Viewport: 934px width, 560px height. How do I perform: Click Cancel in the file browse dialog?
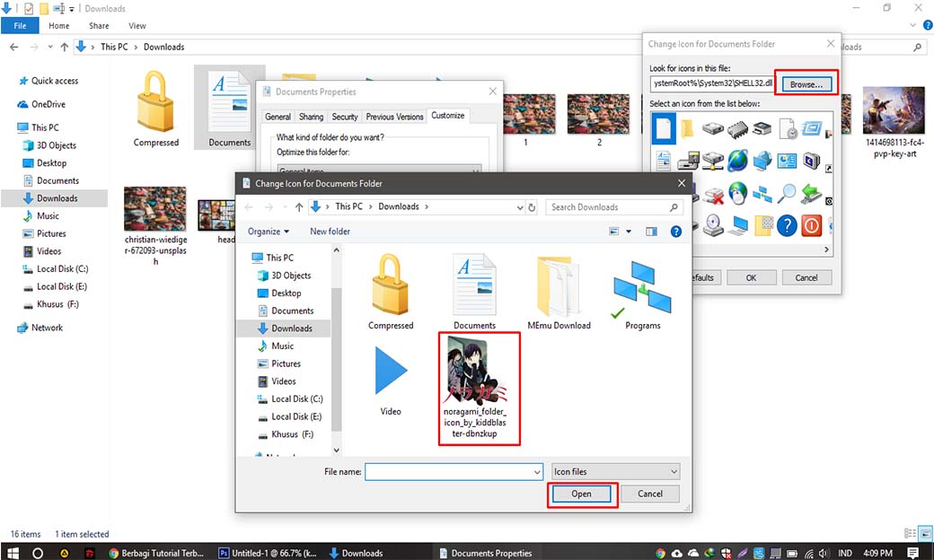click(650, 494)
